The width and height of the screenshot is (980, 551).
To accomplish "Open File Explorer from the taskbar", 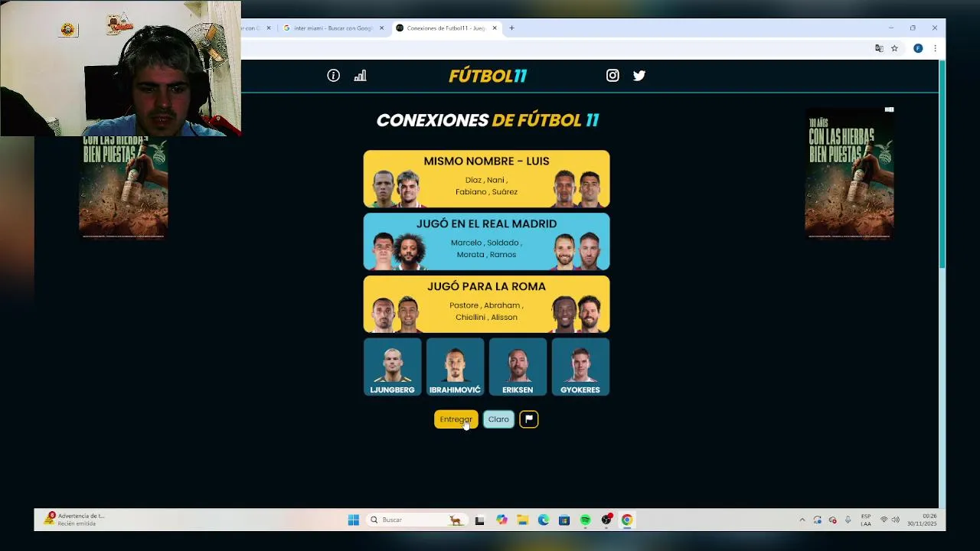I will click(x=522, y=520).
